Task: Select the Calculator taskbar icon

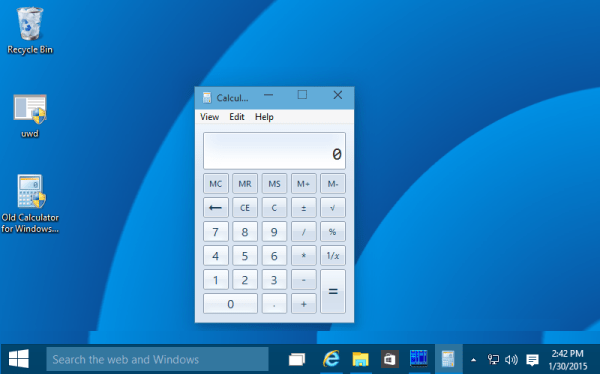Action: click(448, 359)
